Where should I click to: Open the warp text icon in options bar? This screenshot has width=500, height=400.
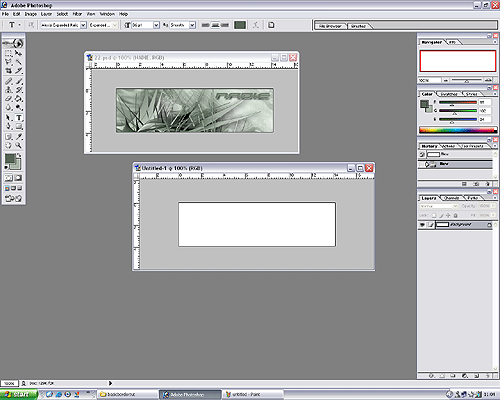coord(256,25)
